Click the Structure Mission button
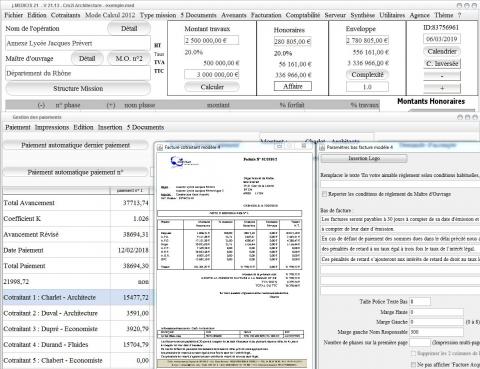Screen dimensions: 480x369 click(78, 89)
